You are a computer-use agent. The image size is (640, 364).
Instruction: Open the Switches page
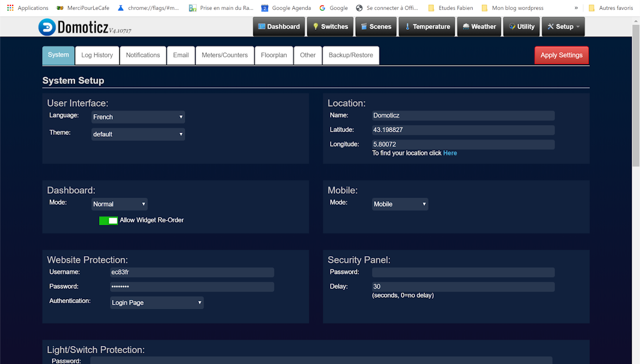(x=330, y=27)
